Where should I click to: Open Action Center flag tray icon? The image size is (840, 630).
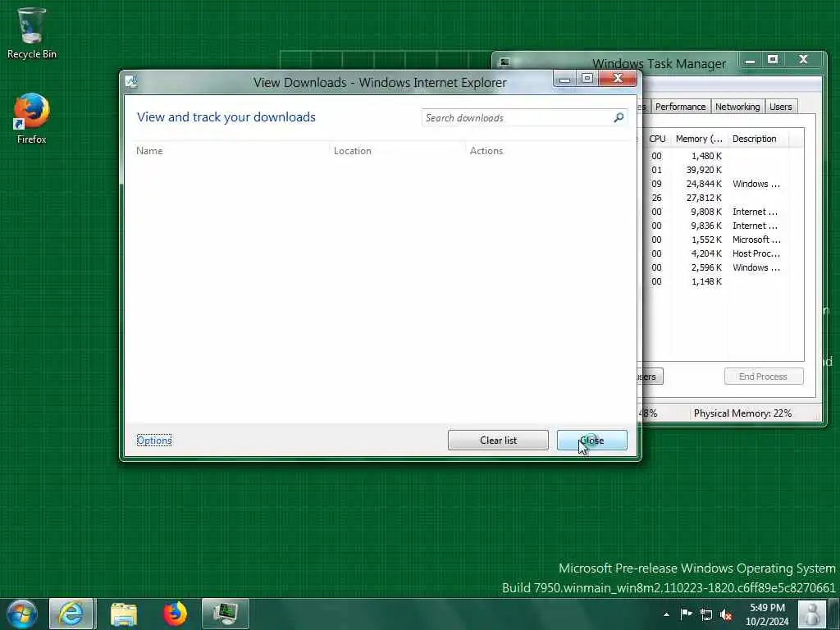(x=686, y=614)
